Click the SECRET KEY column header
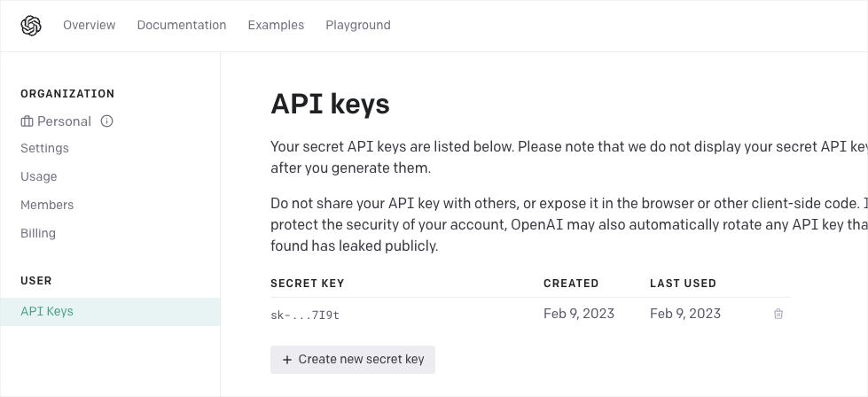This screenshot has width=868, height=397. (x=307, y=284)
